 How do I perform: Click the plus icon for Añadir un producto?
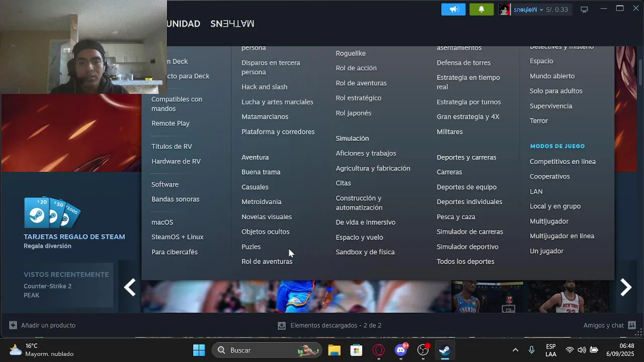tap(13, 325)
